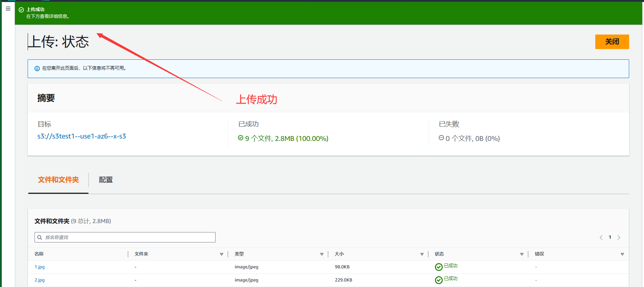Open the hamburger navigation menu

coord(8,9)
